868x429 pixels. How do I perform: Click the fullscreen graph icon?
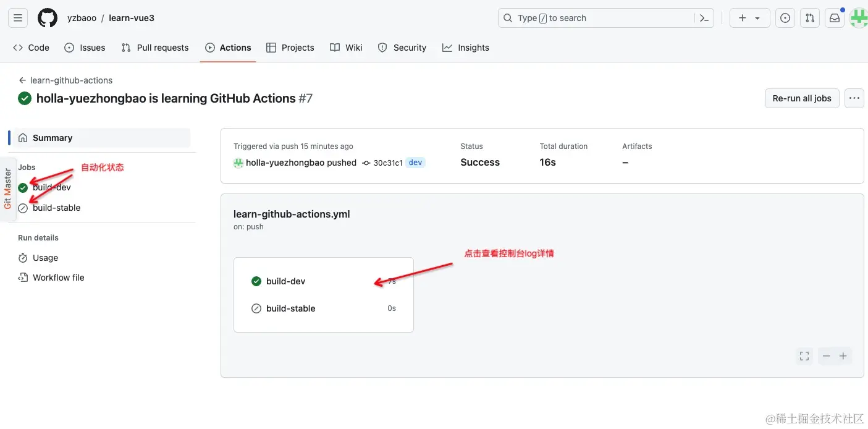804,356
